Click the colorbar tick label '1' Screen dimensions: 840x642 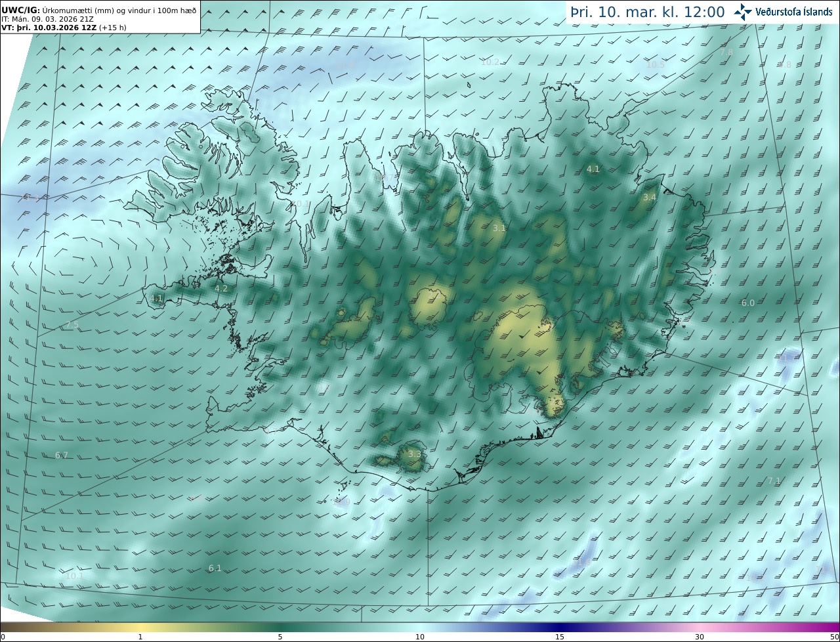coord(140,637)
